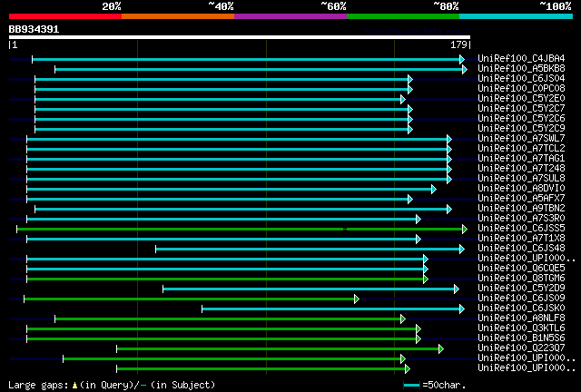Open the UniRef100_C5Y2E0 hit label
Image resolution: width=581 pixels, height=392 pixels.
pos(521,99)
